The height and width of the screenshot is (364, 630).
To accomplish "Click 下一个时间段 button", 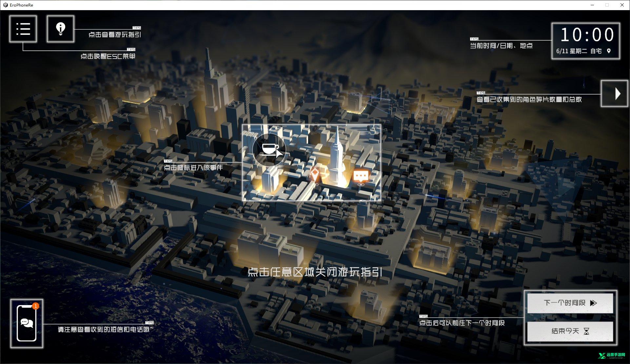I will (570, 303).
